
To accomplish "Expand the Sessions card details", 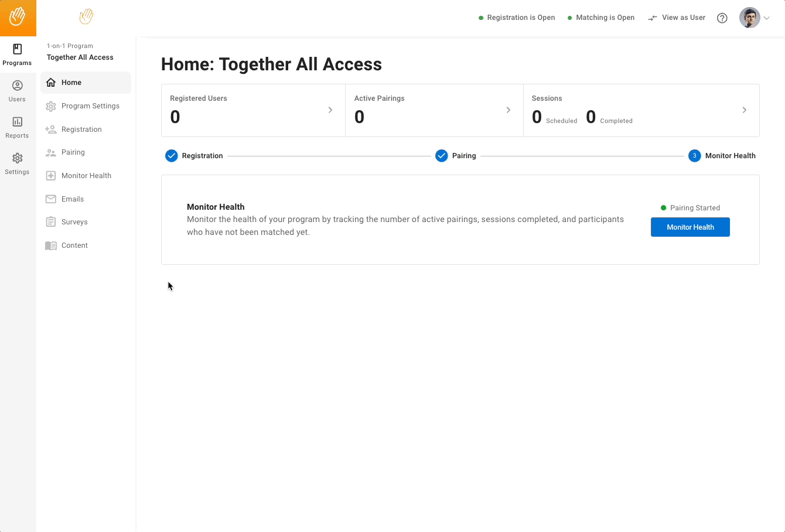I will tap(745, 110).
